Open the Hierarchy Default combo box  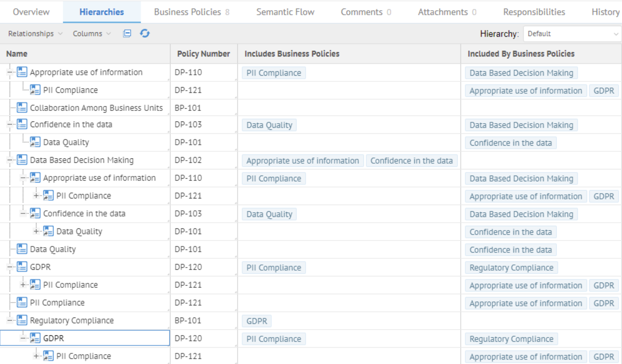(x=572, y=34)
